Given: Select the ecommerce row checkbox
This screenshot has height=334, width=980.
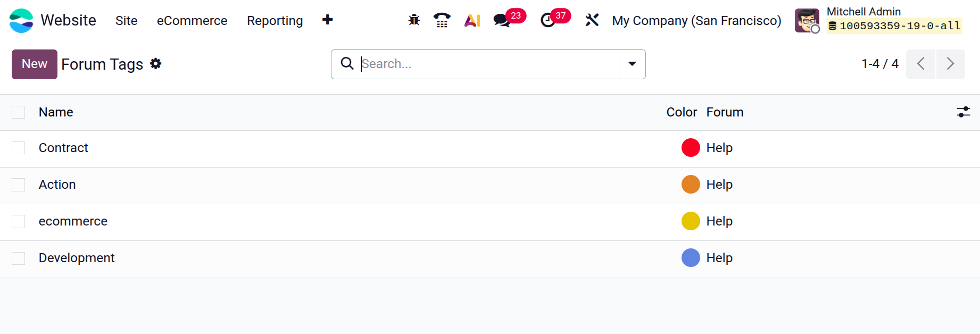Looking at the screenshot, I should point(19,221).
